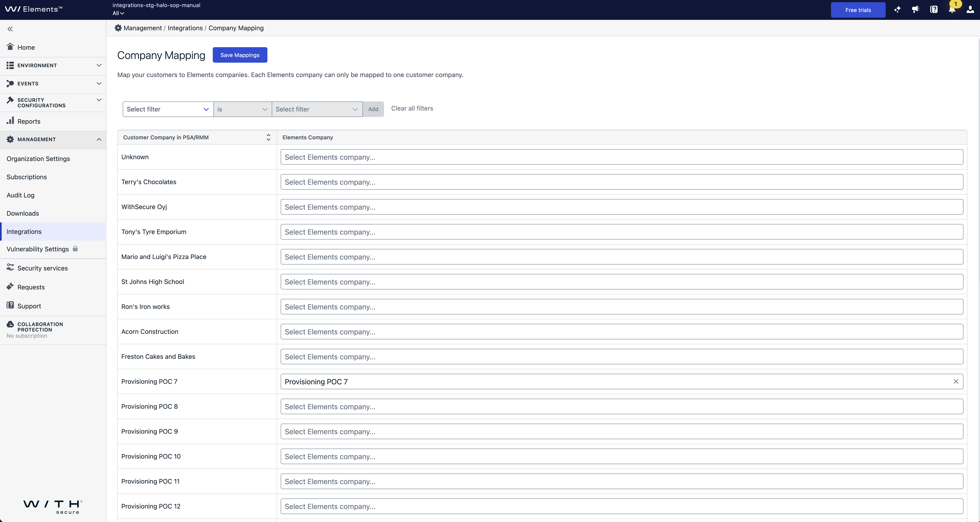Click the lock icon next to Vulnerability Settings
Image resolution: width=980 pixels, height=522 pixels.
[75, 248]
